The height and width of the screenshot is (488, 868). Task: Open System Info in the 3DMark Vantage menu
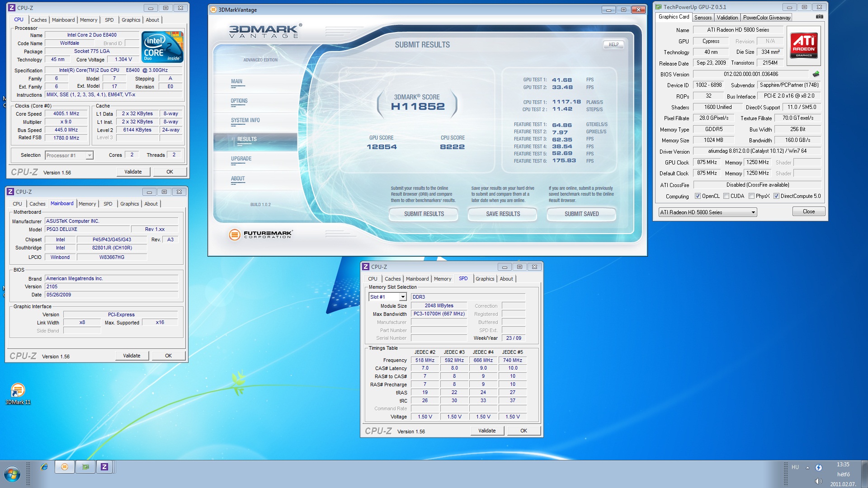click(x=245, y=120)
